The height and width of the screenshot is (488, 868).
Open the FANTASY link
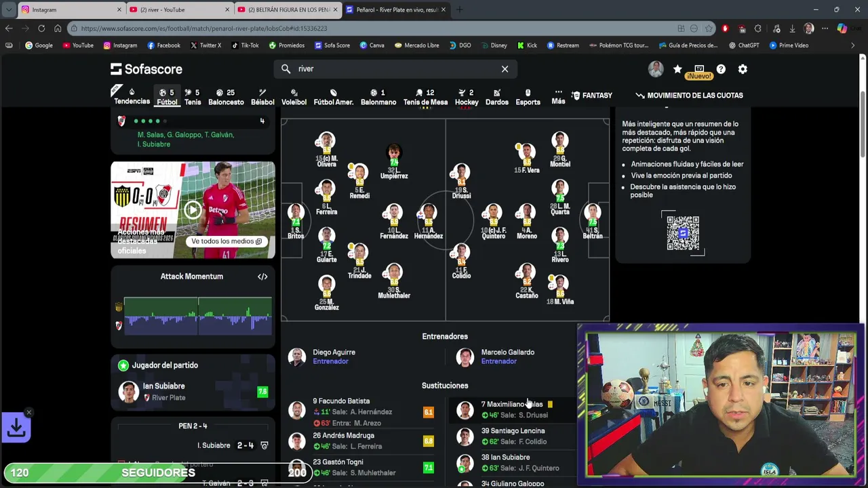point(591,96)
